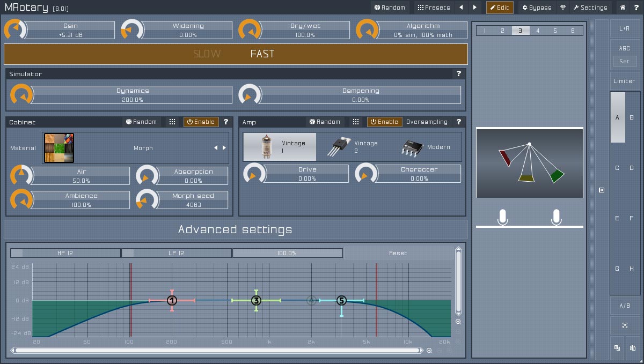Switch to visualizer tab 5
644x364 pixels.
click(555, 31)
